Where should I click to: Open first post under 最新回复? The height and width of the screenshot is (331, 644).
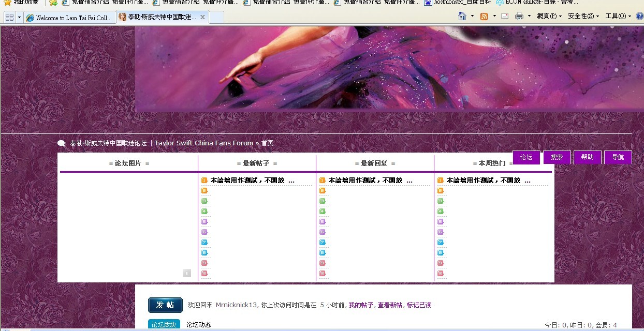point(370,180)
